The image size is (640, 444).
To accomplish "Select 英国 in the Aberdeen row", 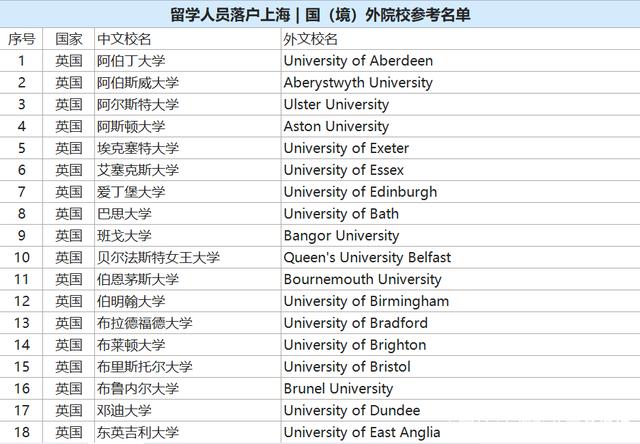I will pos(69,61).
